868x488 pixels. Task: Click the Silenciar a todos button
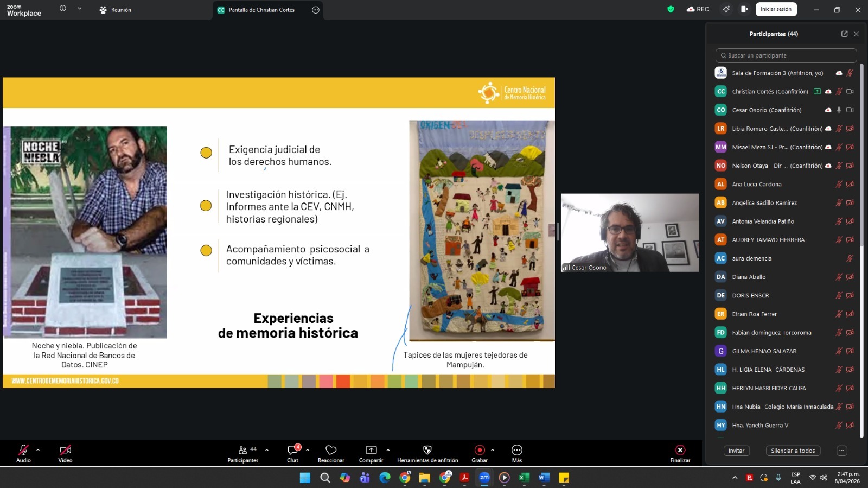point(793,451)
